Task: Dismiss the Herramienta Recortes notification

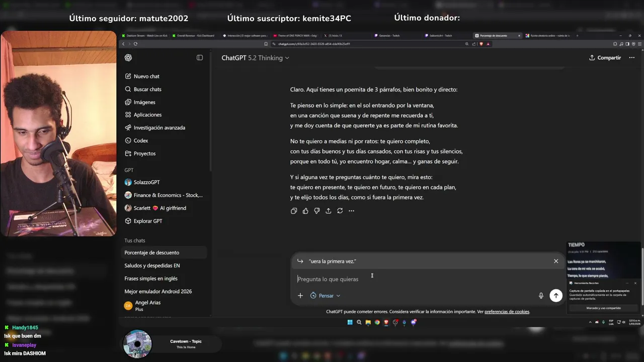Action: (635, 283)
